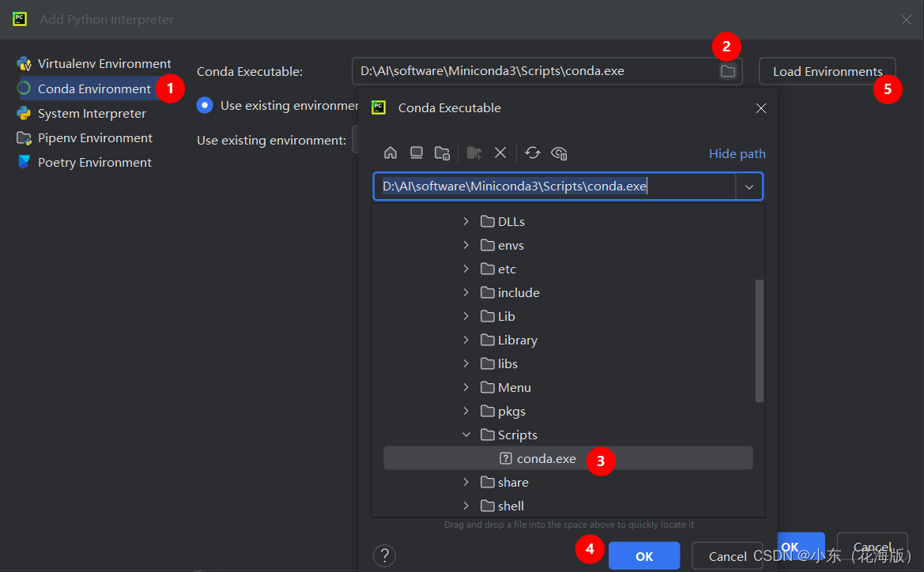This screenshot has width=924, height=572.
Task: Close the Conda Executable dialog
Action: coord(760,107)
